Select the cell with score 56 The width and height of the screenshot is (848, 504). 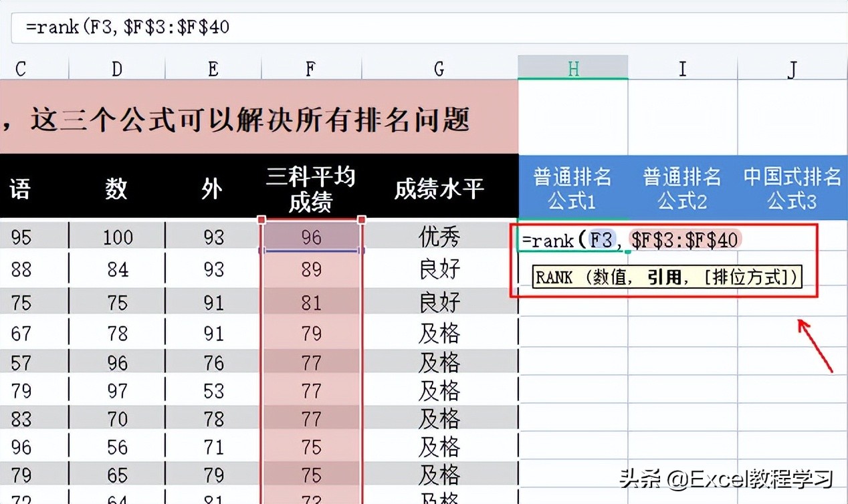pyautogui.click(x=117, y=447)
